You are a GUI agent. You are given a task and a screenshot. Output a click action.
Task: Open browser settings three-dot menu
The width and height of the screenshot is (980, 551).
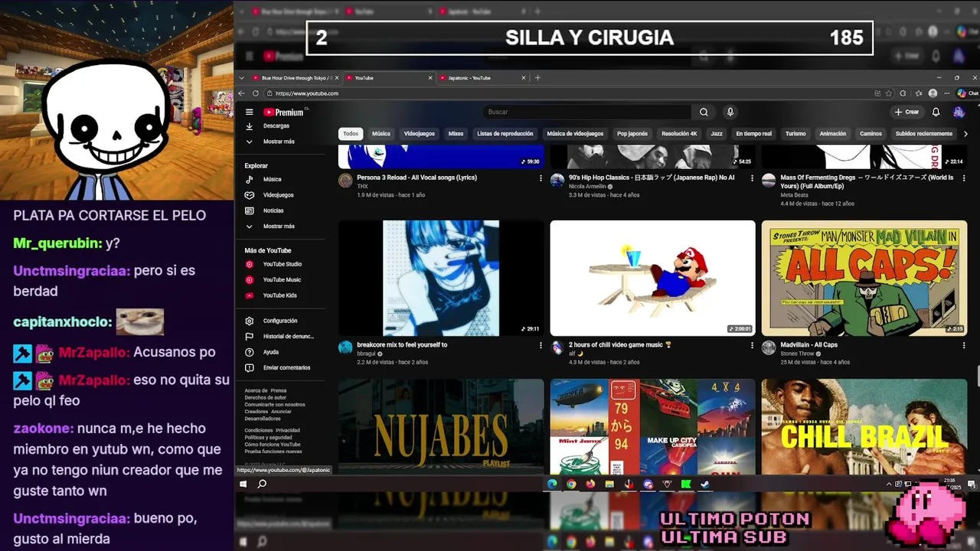946,93
